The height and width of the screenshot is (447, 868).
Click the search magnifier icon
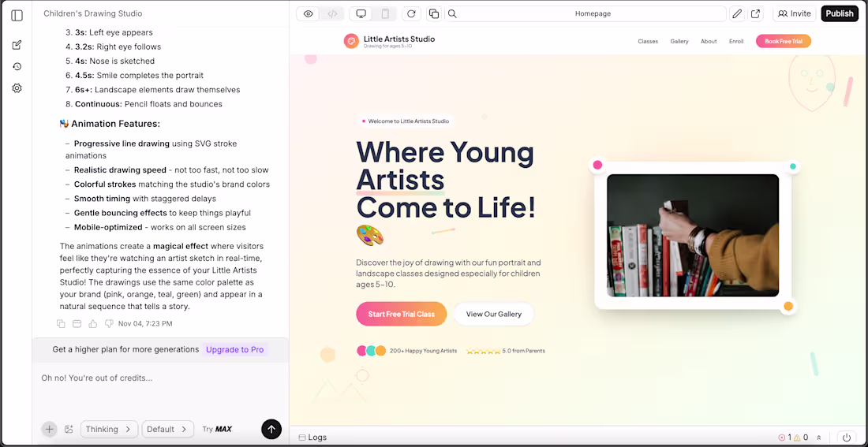tap(452, 14)
